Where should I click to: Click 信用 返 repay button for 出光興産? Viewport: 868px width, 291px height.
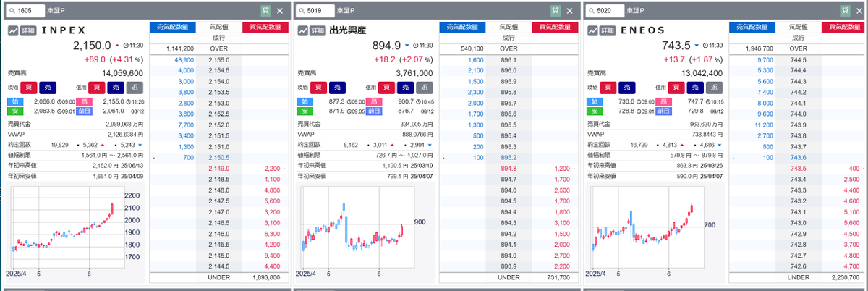425,87
